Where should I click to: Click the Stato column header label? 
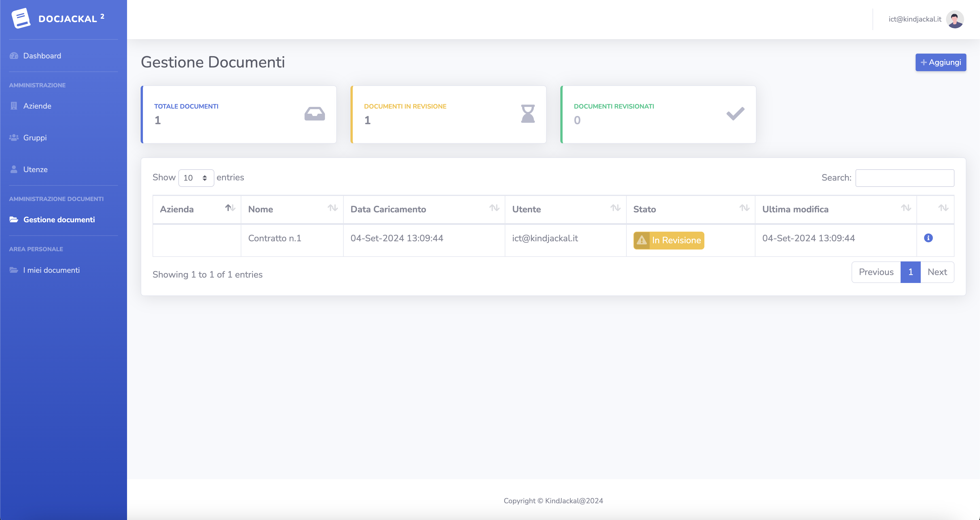pos(645,209)
